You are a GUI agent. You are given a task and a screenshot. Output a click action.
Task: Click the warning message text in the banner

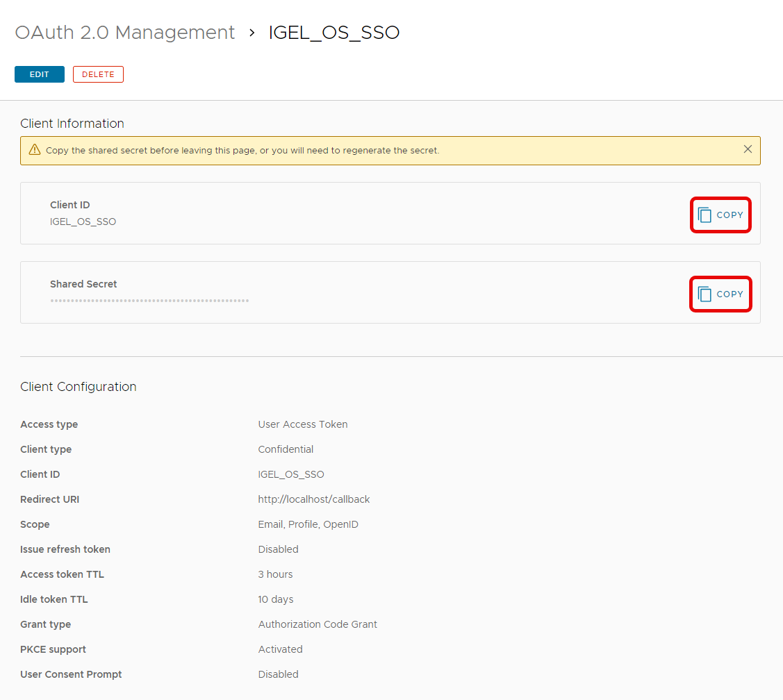[x=242, y=151]
